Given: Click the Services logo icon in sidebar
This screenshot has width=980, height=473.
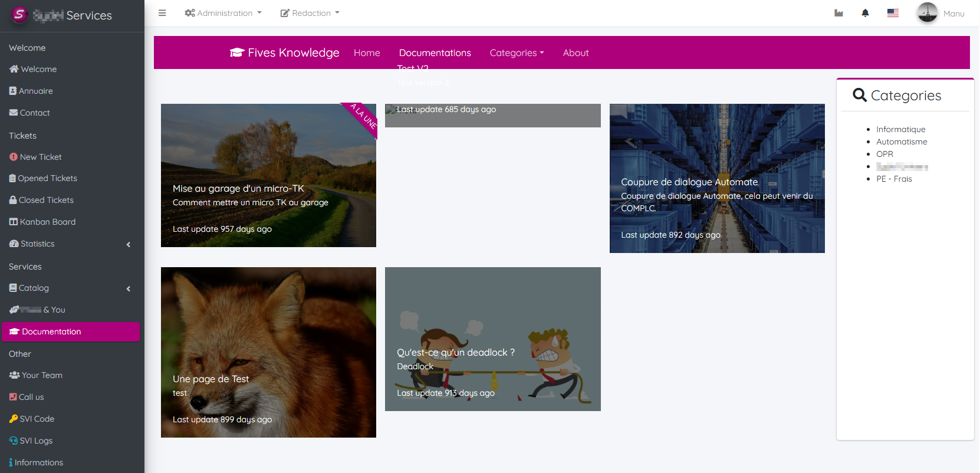Looking at the screenshot, I should tap(19, 15).
